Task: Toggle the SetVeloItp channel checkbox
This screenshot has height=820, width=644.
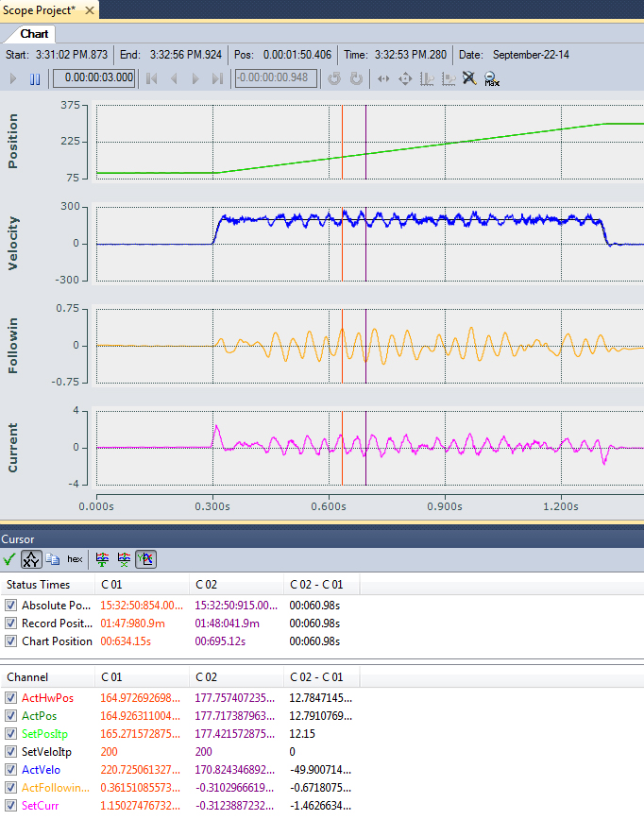Action: click(x=10, y=751)
